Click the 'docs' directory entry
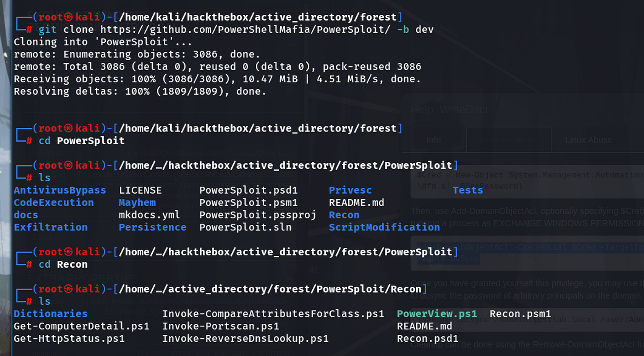 pyautogui.click(x=26, y=215)
